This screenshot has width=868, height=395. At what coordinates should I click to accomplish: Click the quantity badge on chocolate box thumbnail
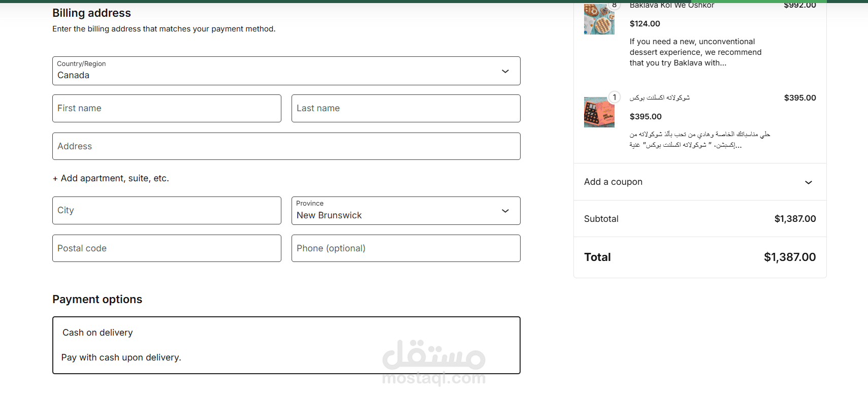pos(615,97)
